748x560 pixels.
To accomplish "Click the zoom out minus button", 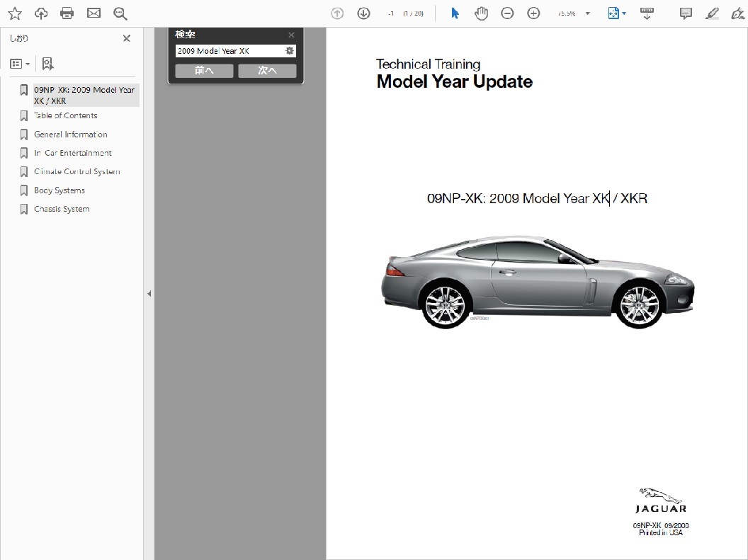I will pyautogui.click(x=507, y=13).
